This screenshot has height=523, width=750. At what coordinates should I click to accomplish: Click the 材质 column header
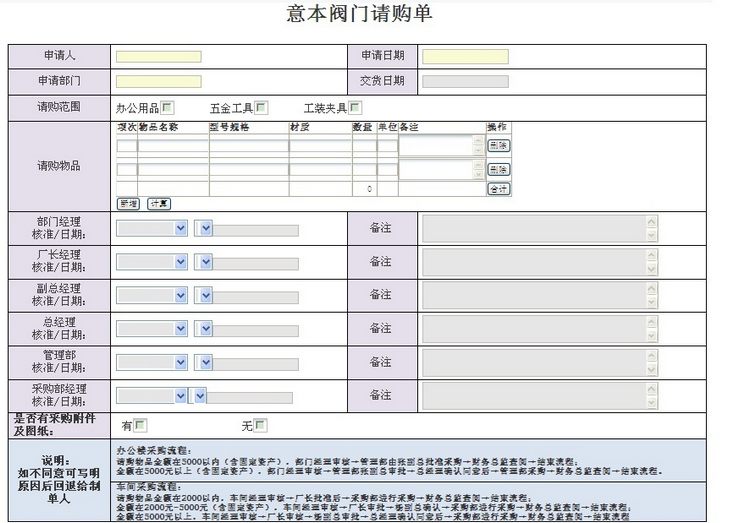pyautogui.click(x=299, y=127)
